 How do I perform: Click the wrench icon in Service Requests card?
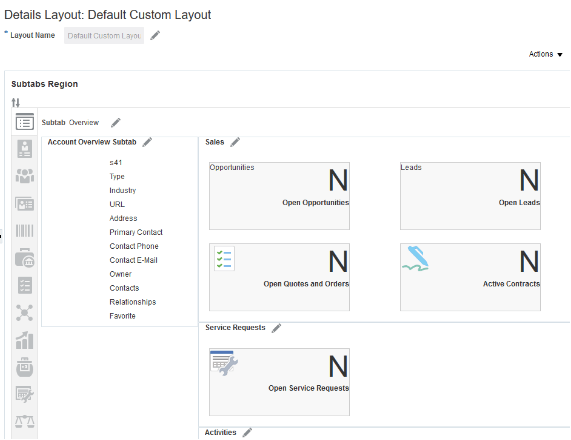pyautogui.click(x=224, y=364)
